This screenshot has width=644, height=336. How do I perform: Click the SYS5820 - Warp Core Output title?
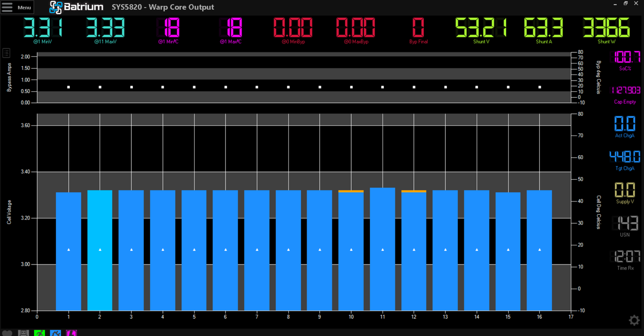pos(163,7)
